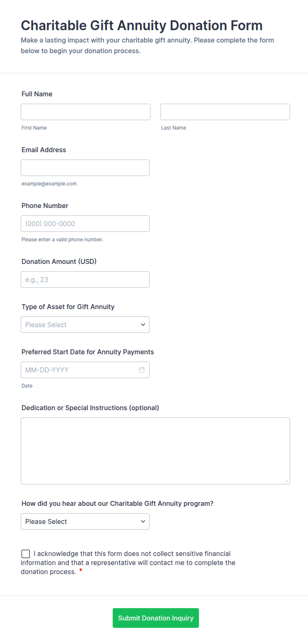Viewport: 308px width, 644px height.
Task: Focus the Last Name input field
Action: click(x=225, y=112)
